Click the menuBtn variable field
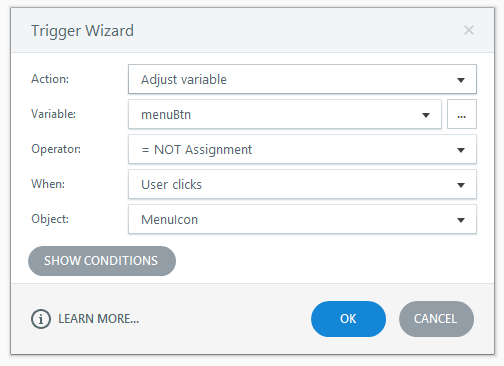 [x=285, y=114]
